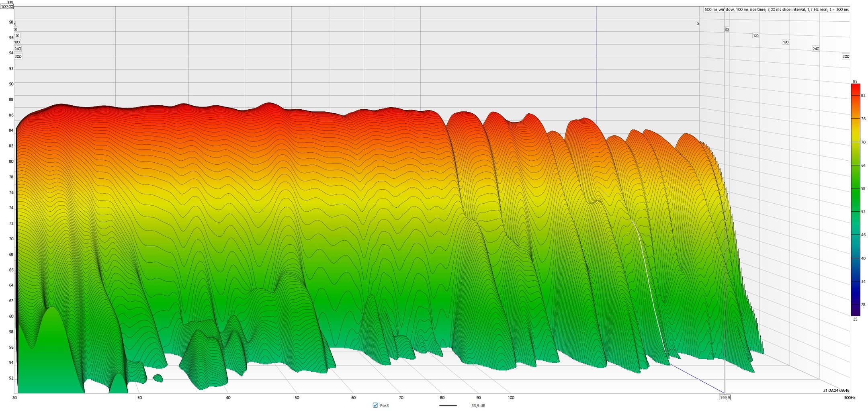Click the 90 frequency axis label
This screenshot has height=411, width=868.
coord(478,398)
